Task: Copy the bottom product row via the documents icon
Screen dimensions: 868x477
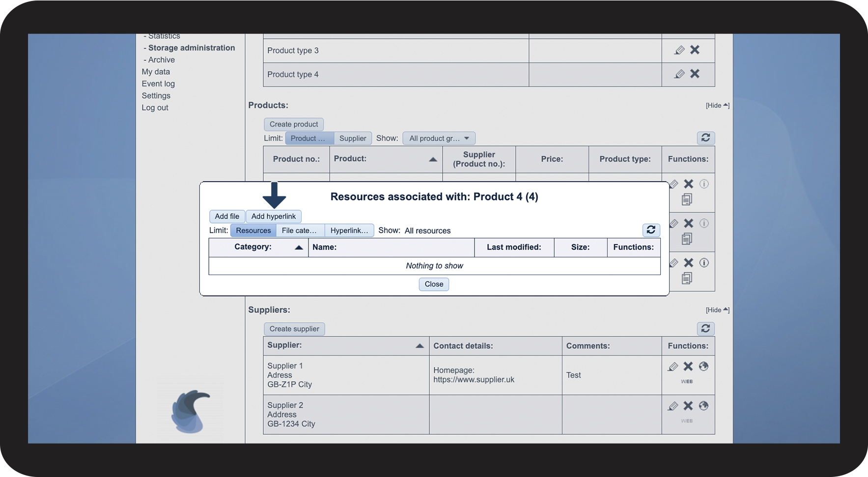Action: point(687,278)
